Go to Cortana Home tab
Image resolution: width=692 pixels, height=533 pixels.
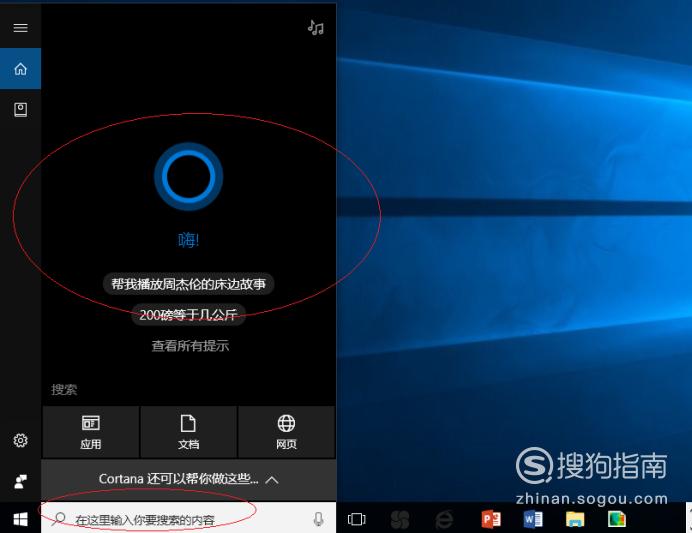[x=20, y=69]
